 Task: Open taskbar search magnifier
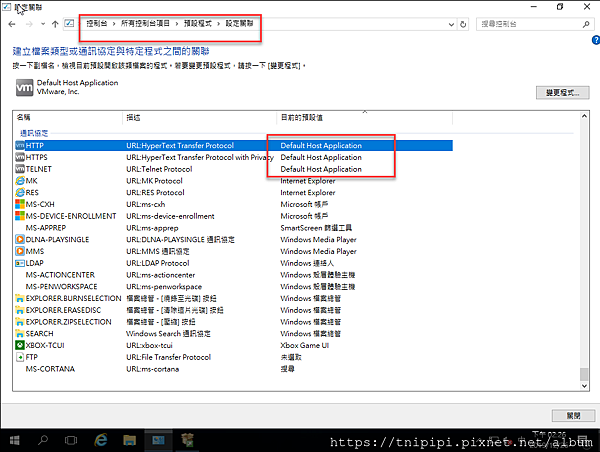pyautogui.click(x=43, y=440)
